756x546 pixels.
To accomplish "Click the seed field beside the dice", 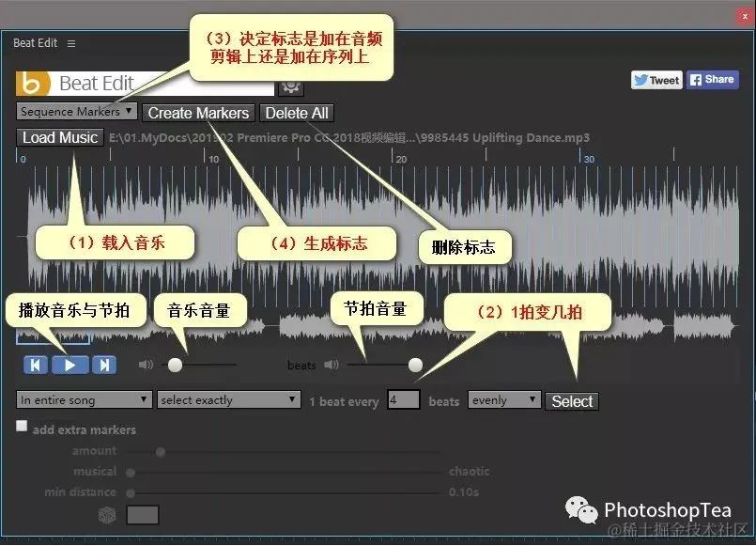I will 143,515.
